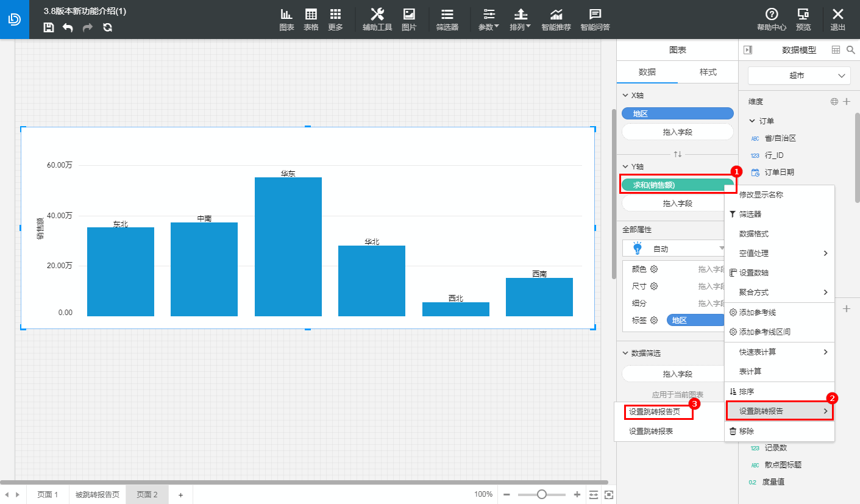The height and width of the screenshot is (504, 860).
Task: Insert a 图片 image component
Action: coord(409,20)
